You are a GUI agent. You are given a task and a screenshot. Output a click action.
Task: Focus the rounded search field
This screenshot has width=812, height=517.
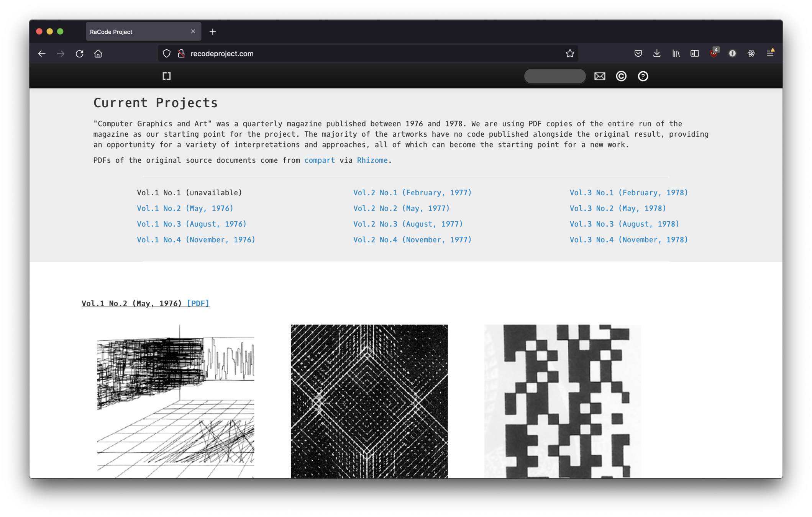[x=554, y=76]
